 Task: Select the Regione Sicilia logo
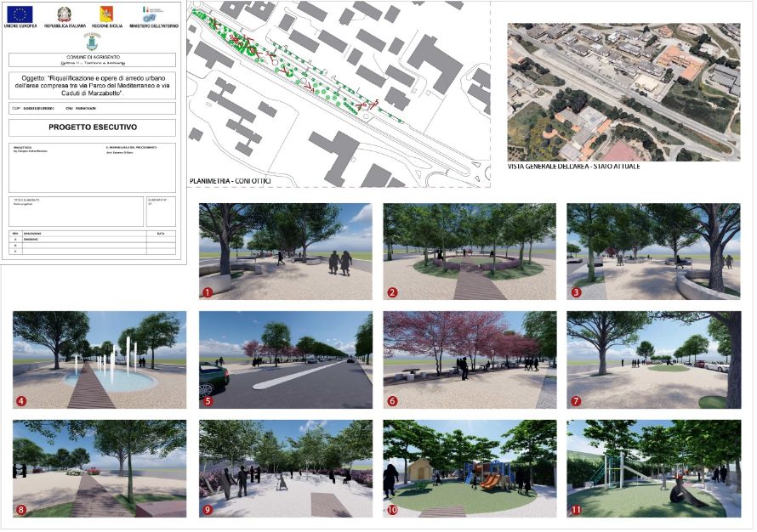pyautogui.click(x=107, y=14)
